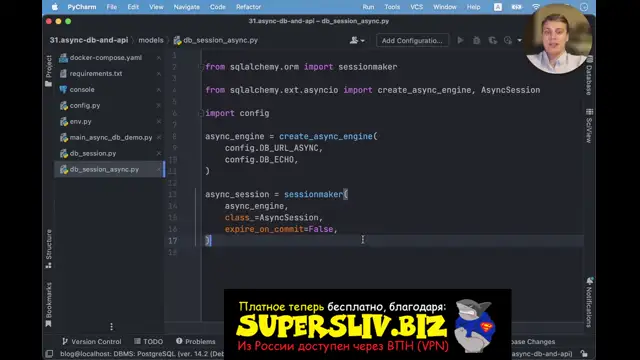640x360 pixels.
Task: Show hidden tabs via three-dot icon
Action: click(111, 327)
